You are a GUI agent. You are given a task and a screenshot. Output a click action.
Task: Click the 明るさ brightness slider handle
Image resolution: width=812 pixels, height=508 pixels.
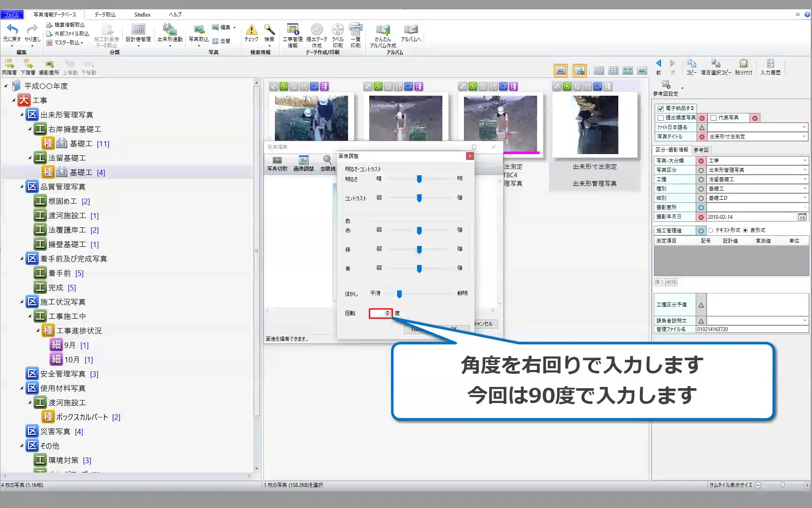tap(419, 179)
